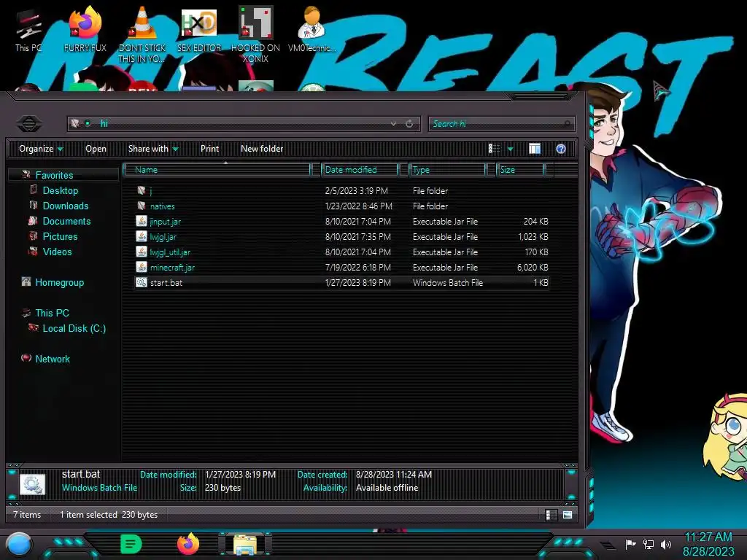The image size is (747, 560).
Task: Select the natives folder
Action: (341, 206)
